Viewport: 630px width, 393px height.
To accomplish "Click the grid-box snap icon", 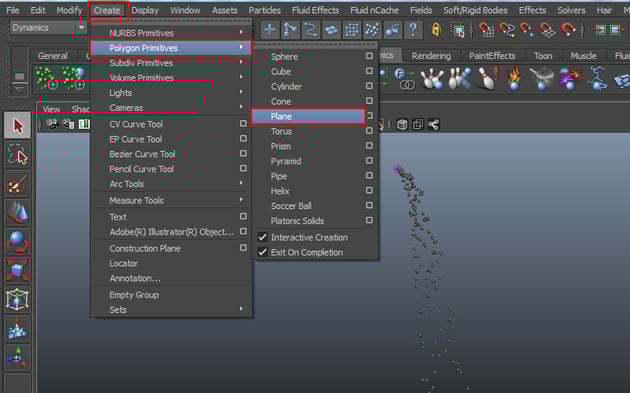I will [352, 30].
